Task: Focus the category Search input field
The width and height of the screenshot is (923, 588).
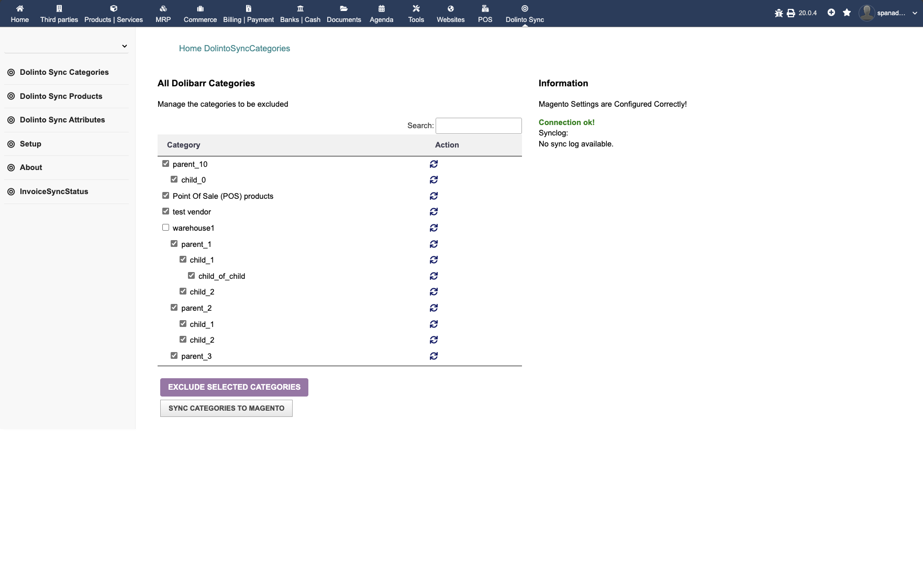Action: click(479, 126)
